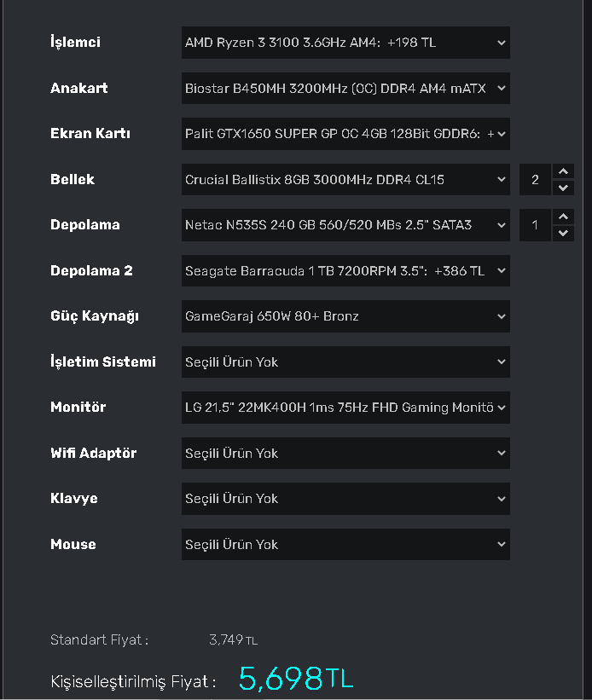
Task: Open the Monitör LG monitor dropdown
Action: [x=345, y=408]
